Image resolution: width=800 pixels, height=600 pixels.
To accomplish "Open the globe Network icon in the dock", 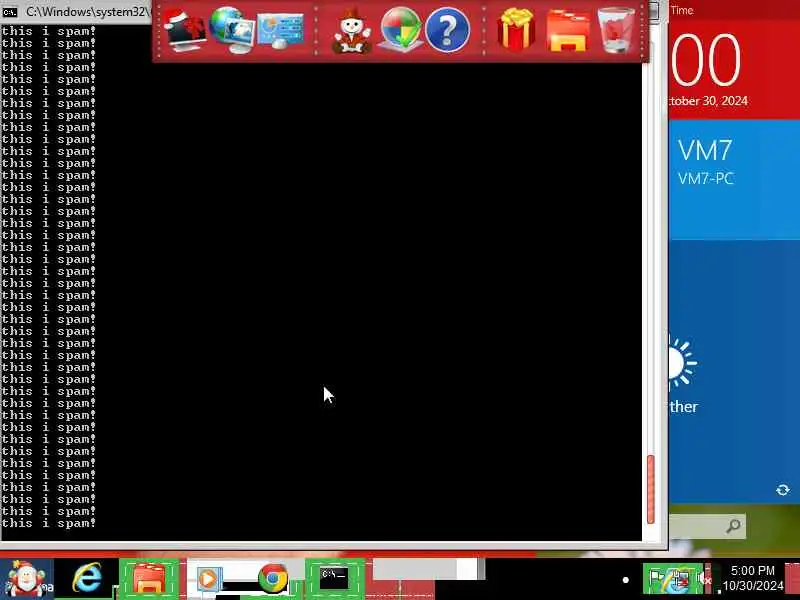I will pyautogui.click(x=231, y=30).
